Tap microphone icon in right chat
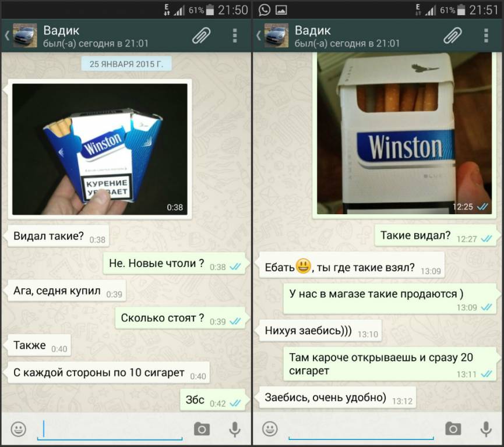Image resolution: width=504 pixels, height=447 pixels. (486, 430)
